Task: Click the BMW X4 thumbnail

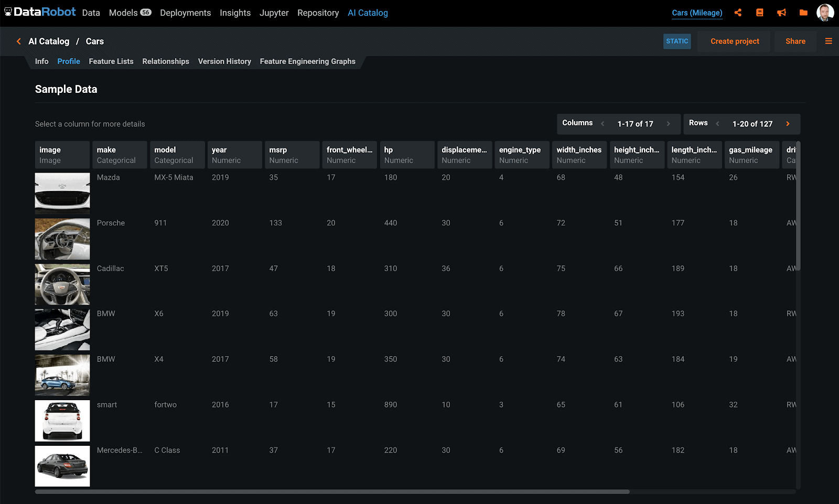Action: pyautogui.click(x=62, y=376)
